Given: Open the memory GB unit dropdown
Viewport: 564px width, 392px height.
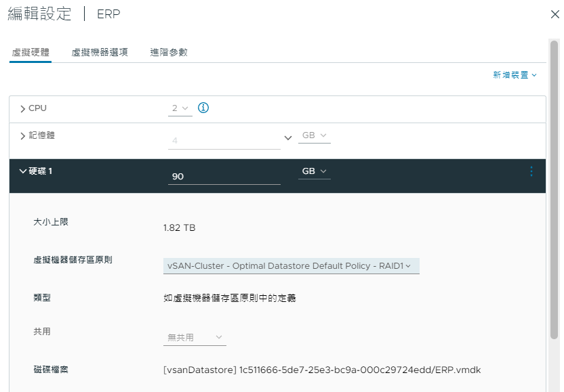Looking at the screenshot, I should point(315,135).
